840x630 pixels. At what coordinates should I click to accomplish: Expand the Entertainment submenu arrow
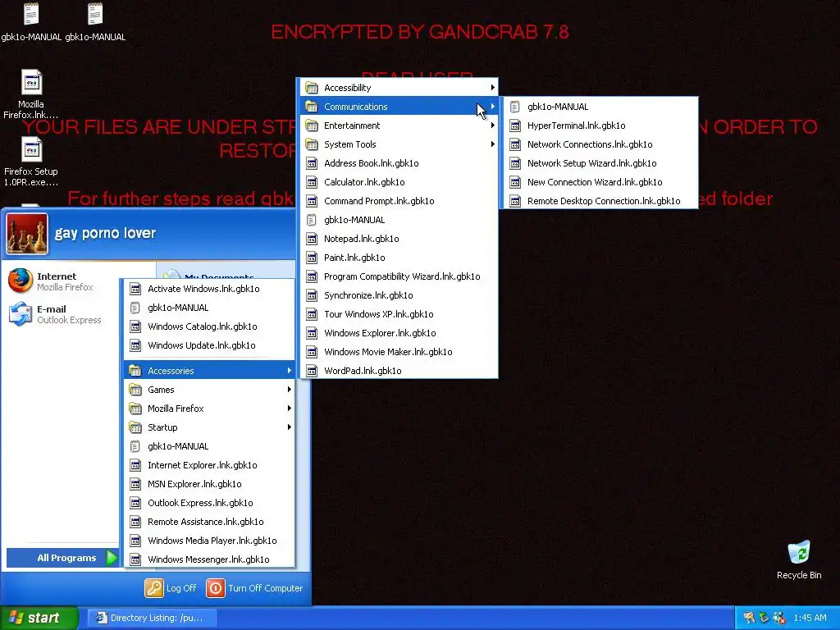point(492,126)
